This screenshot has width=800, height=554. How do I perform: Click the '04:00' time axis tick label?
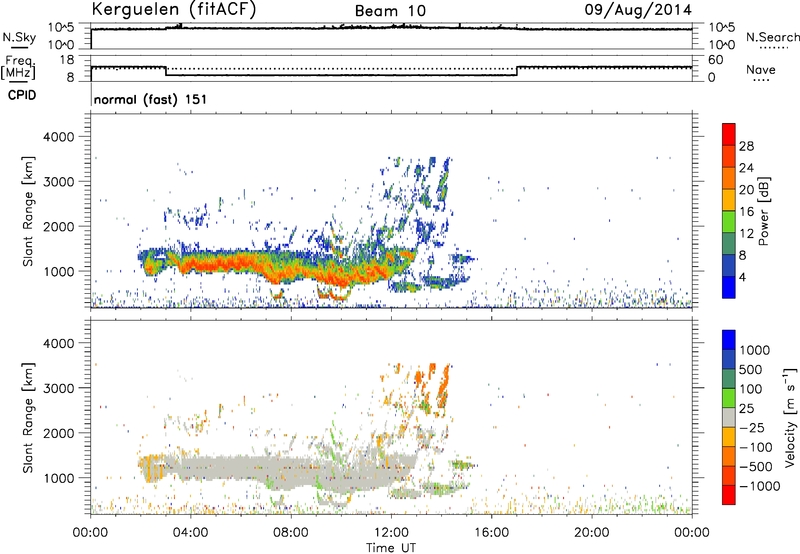point(190,533)
